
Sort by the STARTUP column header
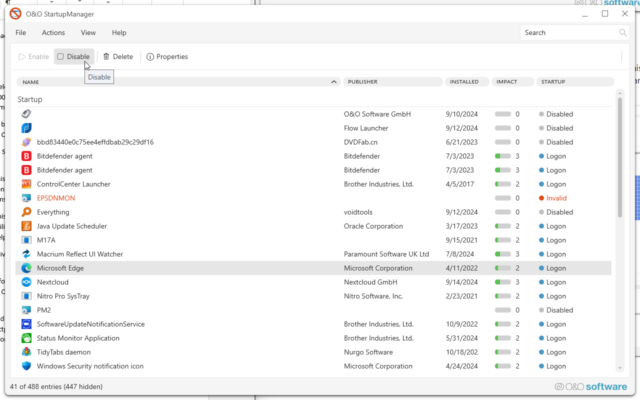pyautogui.click(x=575, y=82)
